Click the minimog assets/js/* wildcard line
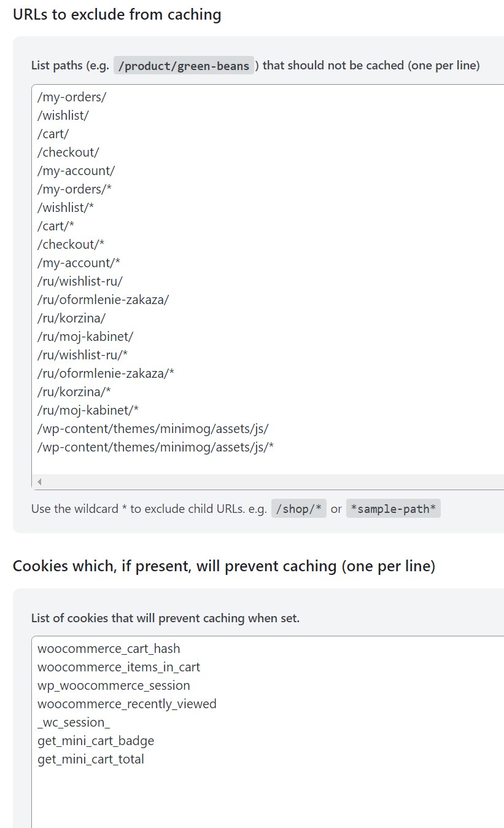This screenshot has width=504, height=828. click(155, 447)
